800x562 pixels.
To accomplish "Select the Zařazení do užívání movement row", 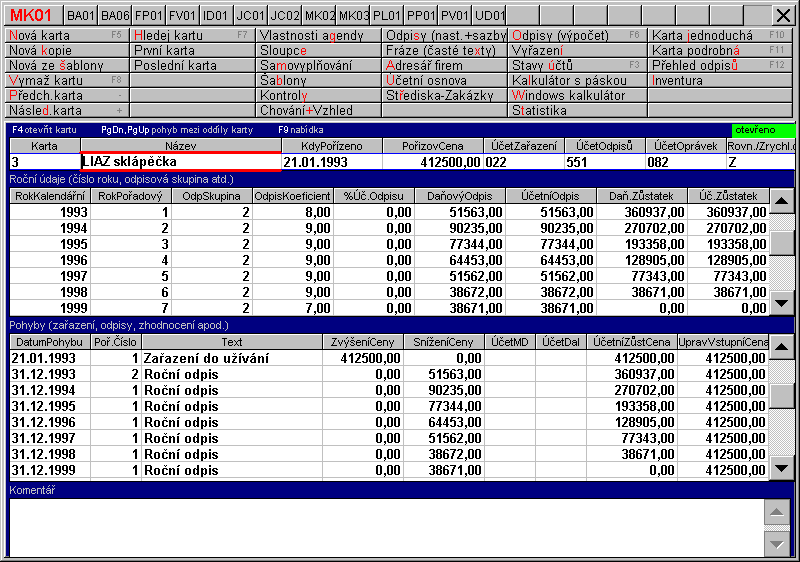I will tap(389, 358).
